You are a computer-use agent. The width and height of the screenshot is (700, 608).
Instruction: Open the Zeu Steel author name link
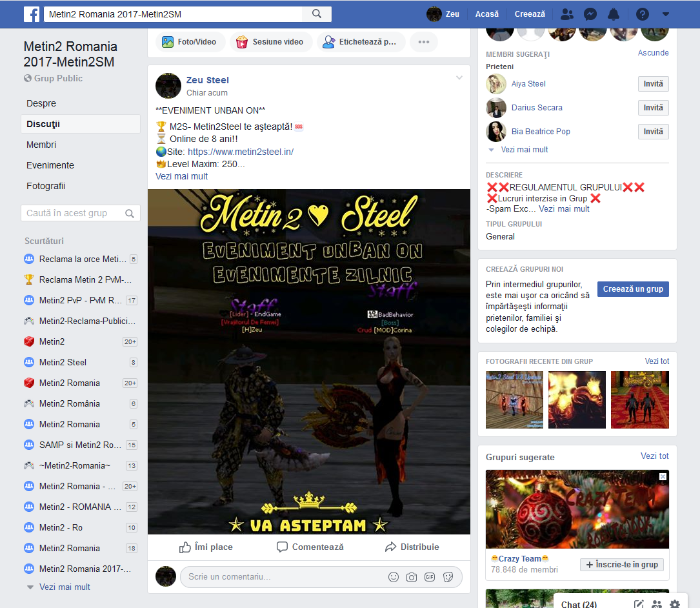tap(207, 80)
